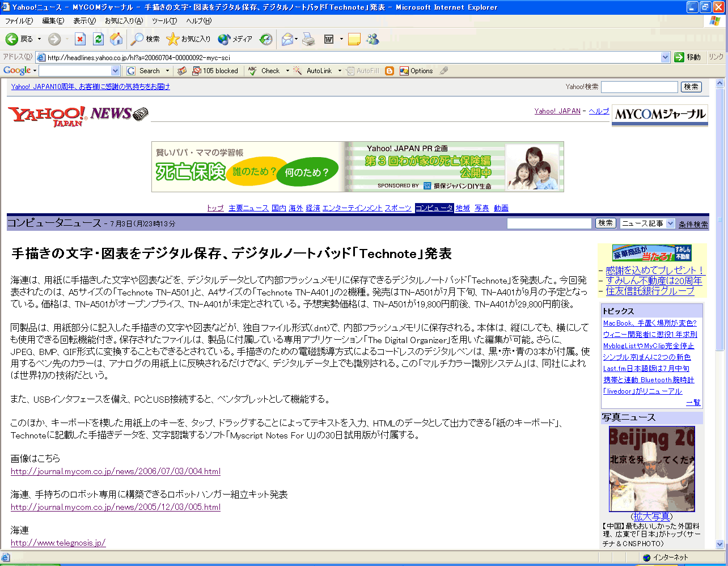
Task: Click Google toolbar Search button
Action: (x=145, y=71)
